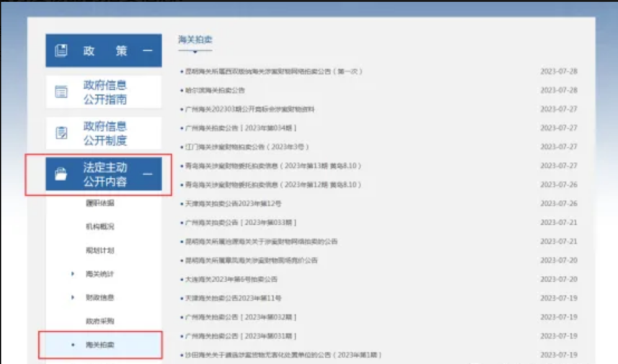Expand the 海关统计 submenu arrow
Screen dimensions: 618x364
pyautogui.click(x=73, y=274)
